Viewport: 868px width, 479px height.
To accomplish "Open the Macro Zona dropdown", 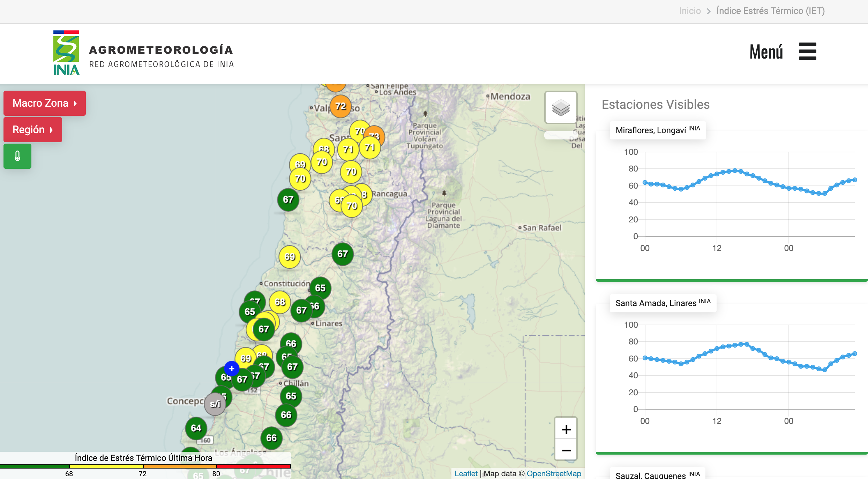I will pyautogui.click(x=45, y=103).
